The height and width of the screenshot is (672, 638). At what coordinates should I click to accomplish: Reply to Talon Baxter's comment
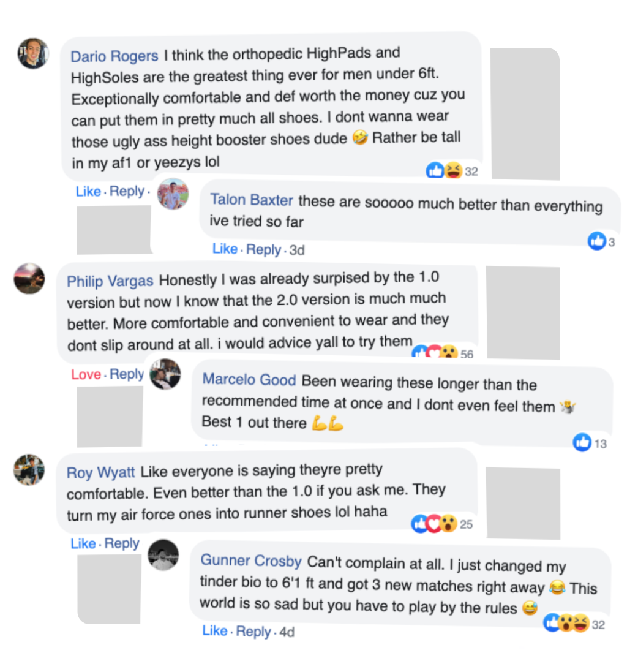click(x=263, y=249)
